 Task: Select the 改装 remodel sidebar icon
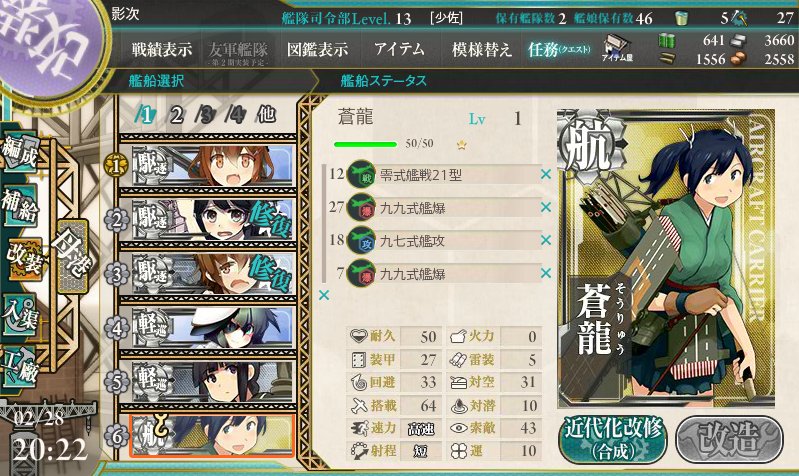(23, 259)
